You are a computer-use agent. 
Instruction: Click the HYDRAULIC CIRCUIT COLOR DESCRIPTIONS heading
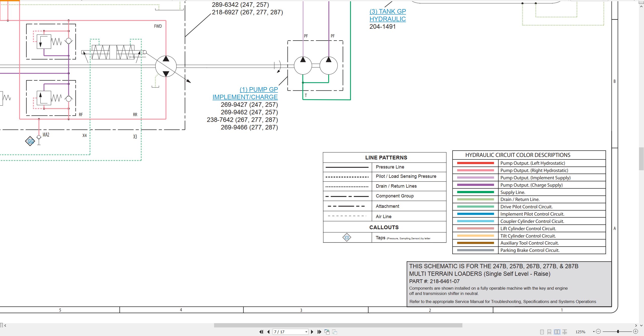coord(518,155)
